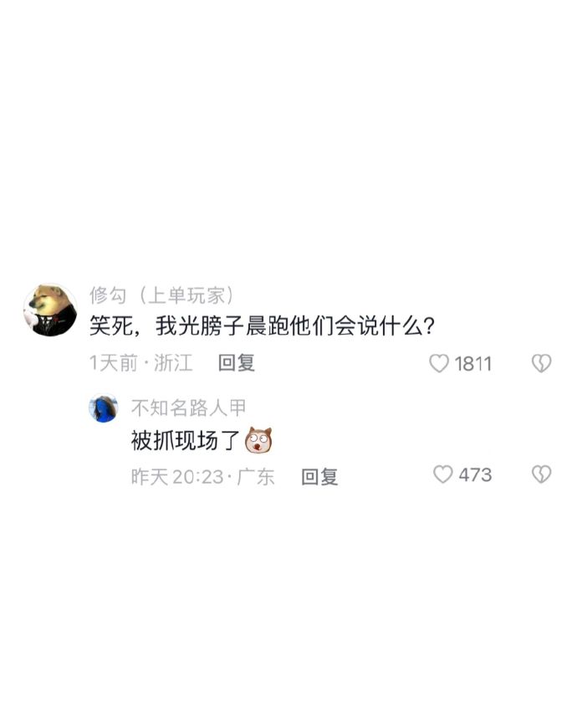Open the username 不知名路人甲
The image size is (577, 728).
188,408
